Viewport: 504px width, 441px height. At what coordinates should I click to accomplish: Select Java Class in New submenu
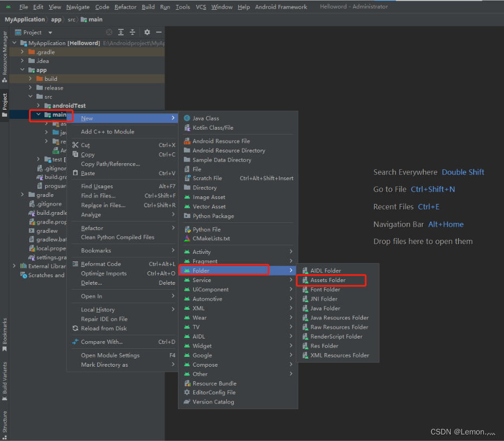(x=238, y=118)
